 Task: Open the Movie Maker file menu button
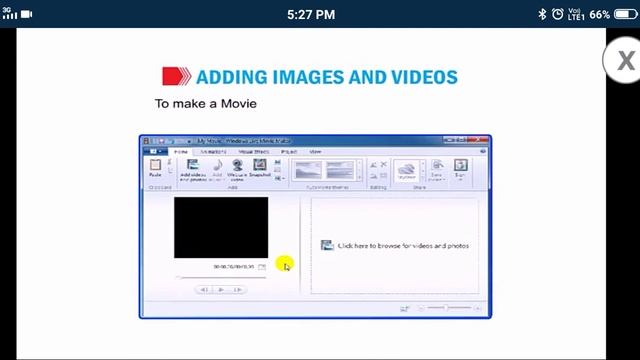point(155,151)
